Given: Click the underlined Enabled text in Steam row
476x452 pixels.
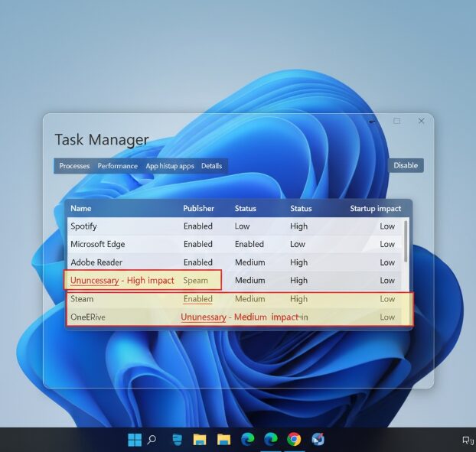Looking at the screenshot, I should [x=197, y=299].
